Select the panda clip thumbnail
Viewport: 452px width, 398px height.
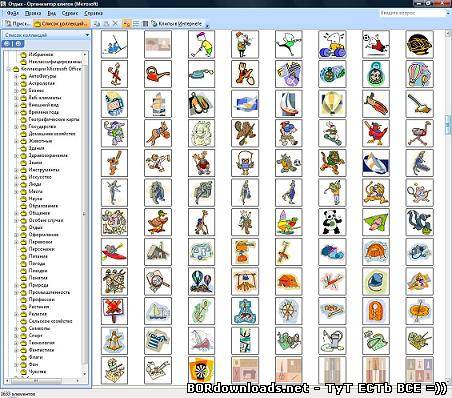332,222
